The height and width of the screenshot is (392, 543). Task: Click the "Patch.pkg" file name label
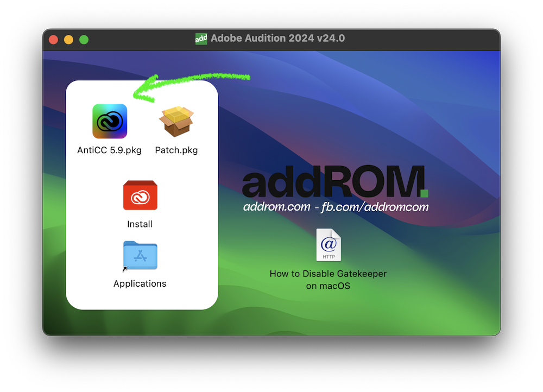[x=176, y=150]
